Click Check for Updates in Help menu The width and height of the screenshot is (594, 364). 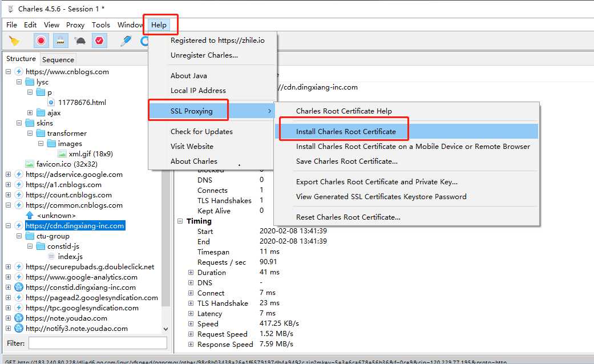point(201,132)
